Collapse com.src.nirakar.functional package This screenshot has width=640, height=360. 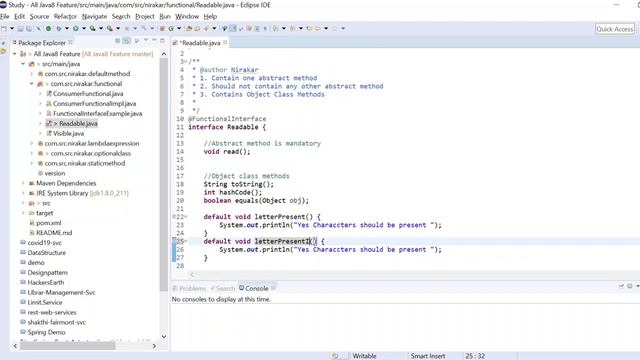point(31,84)
